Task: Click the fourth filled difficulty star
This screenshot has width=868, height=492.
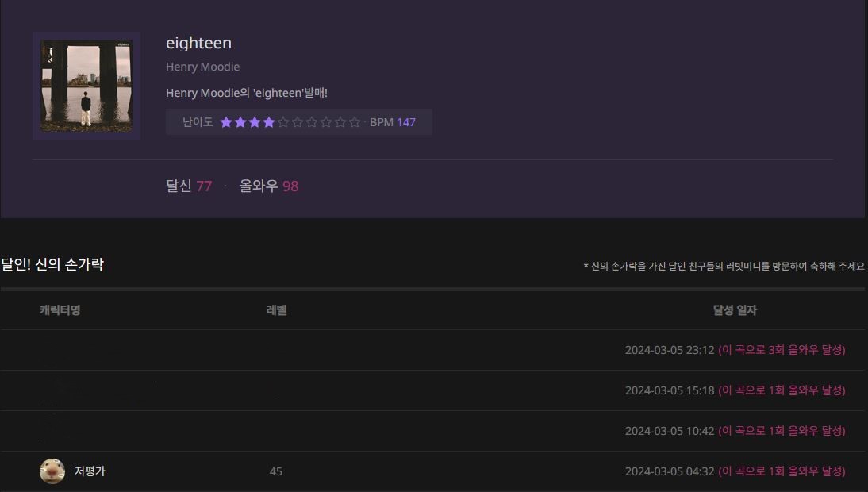Action: tap(269, 122)
